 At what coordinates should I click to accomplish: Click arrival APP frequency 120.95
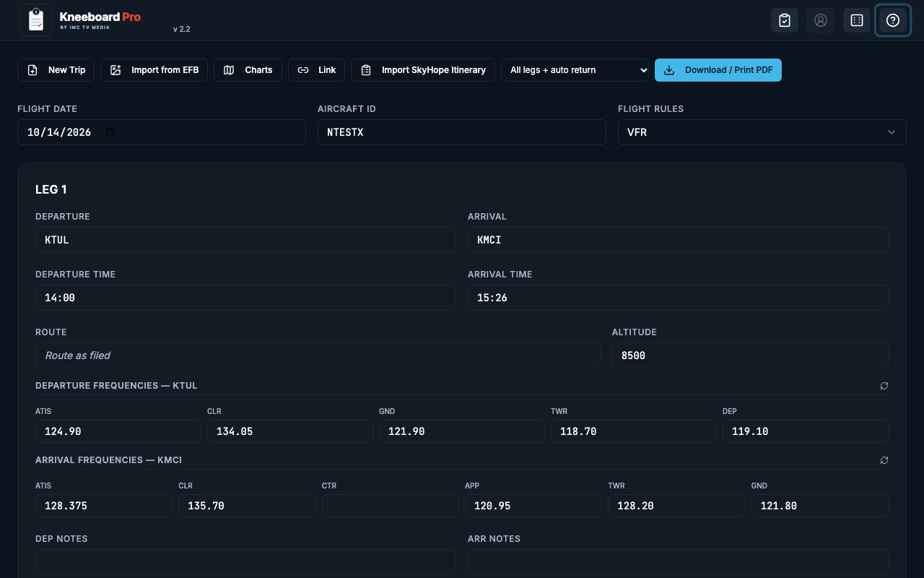533,506
